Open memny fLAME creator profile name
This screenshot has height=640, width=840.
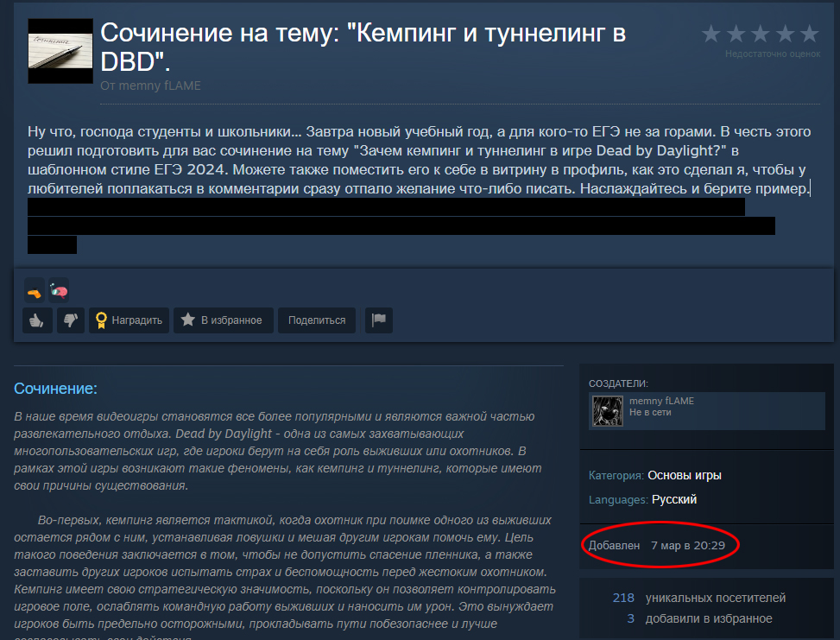[661, 401]
